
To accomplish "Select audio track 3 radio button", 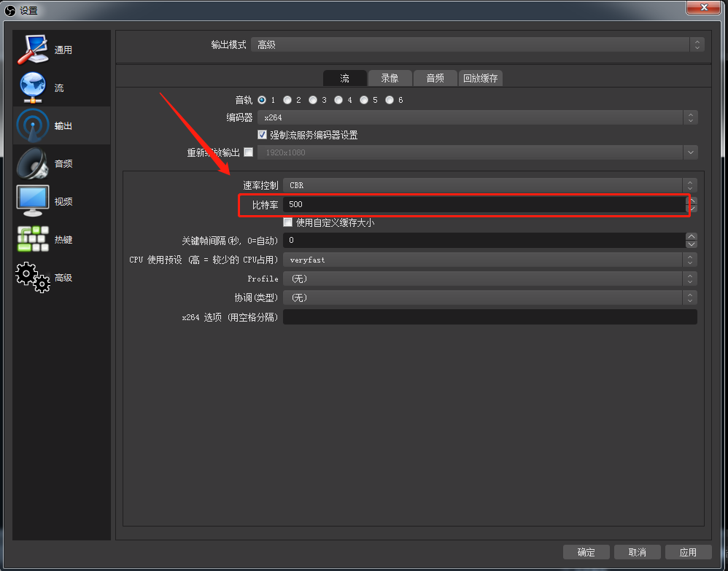I will [313, 100].
